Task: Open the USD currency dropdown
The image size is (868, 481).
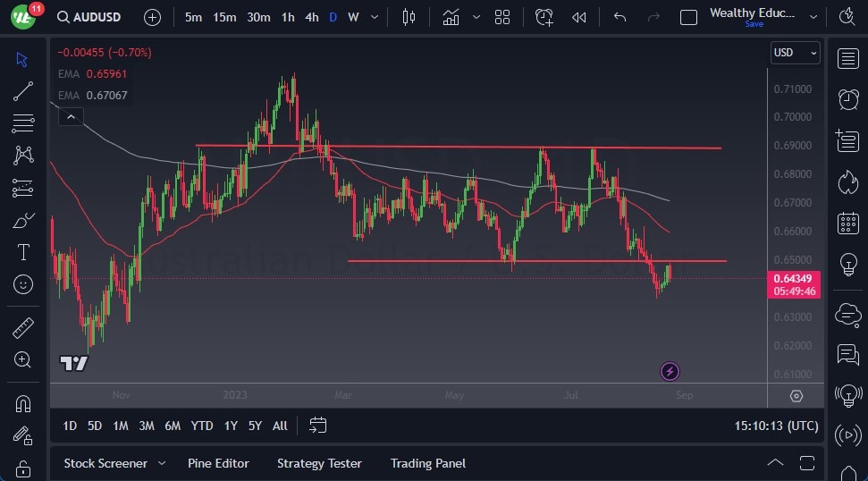Action: click(x=795, y=53)
